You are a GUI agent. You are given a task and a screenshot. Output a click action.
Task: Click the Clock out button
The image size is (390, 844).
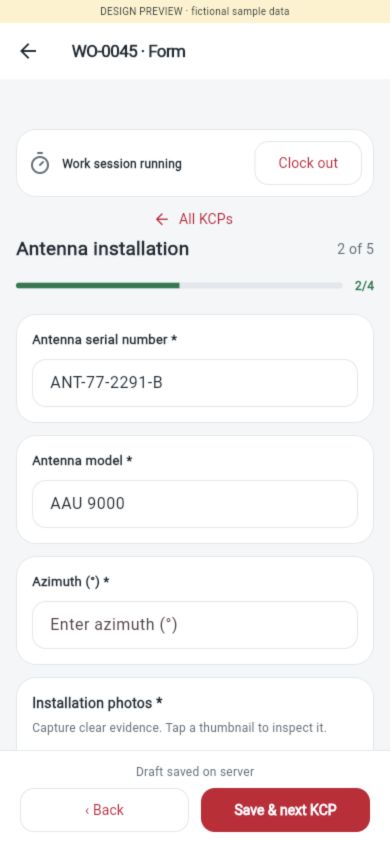click(x=308, y=163)
